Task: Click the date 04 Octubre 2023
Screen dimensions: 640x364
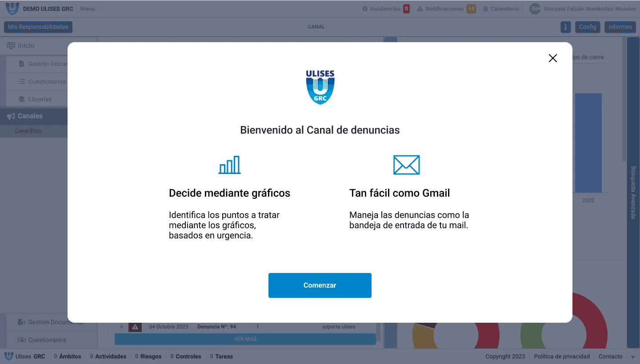Action: tap(168, 327)
